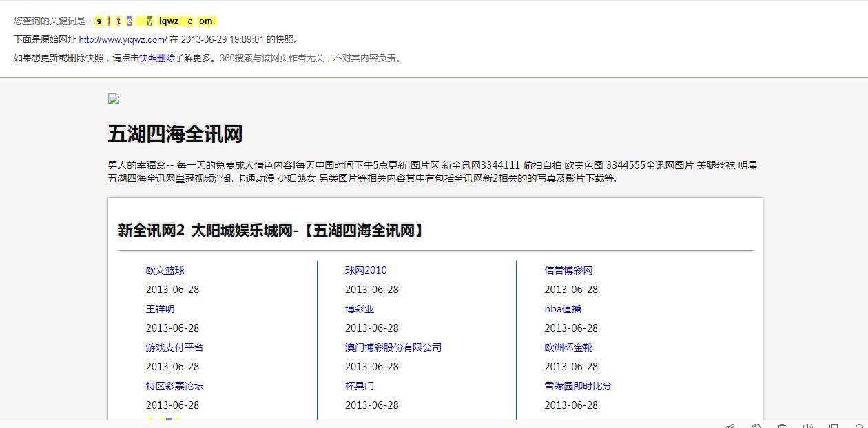Click the highlighted keyword 'om'

click(206, 21)
